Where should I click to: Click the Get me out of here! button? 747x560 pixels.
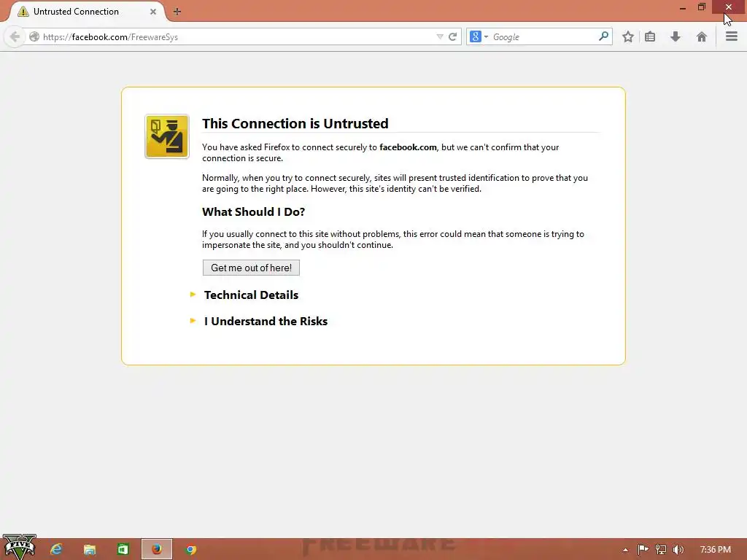click(251, 268)
